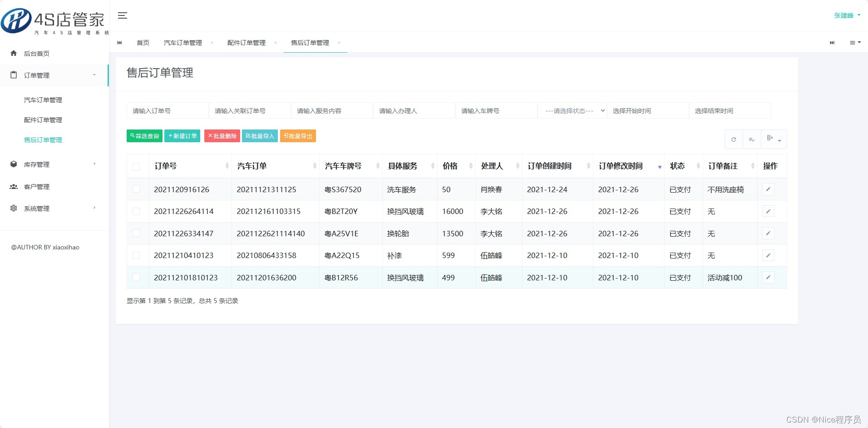Click the orange 批量导出 button
The height and width of the screenshot is (428, 868).
tap(298, 136)
